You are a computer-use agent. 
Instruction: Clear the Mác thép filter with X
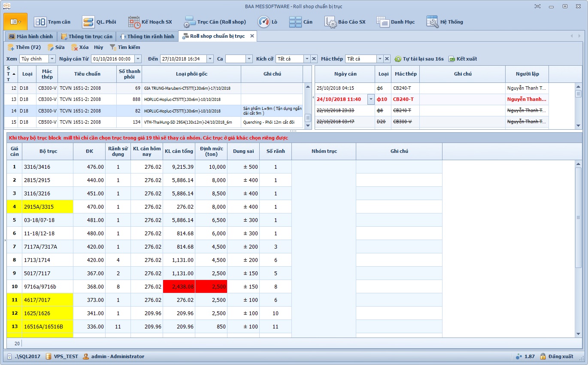pyautogui.click(x=387, y=59)
